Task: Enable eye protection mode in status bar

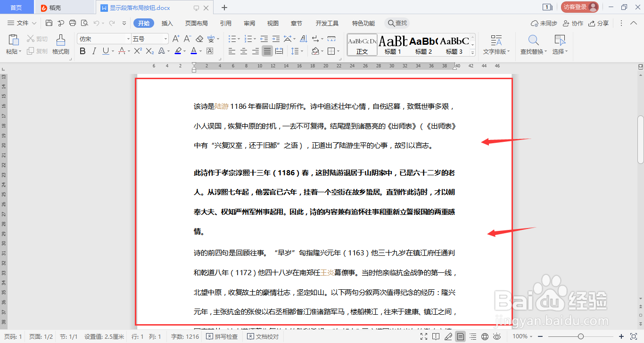Action: [x=496, y=337]
